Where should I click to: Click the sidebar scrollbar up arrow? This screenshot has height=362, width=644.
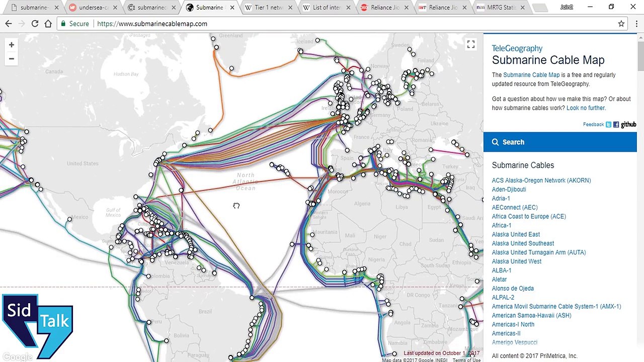click(640, 38)
